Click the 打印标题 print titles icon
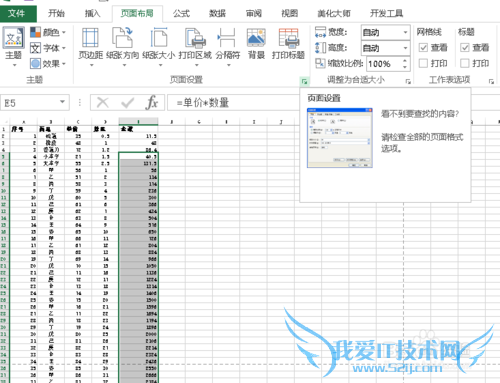 (x=289, y=38)
